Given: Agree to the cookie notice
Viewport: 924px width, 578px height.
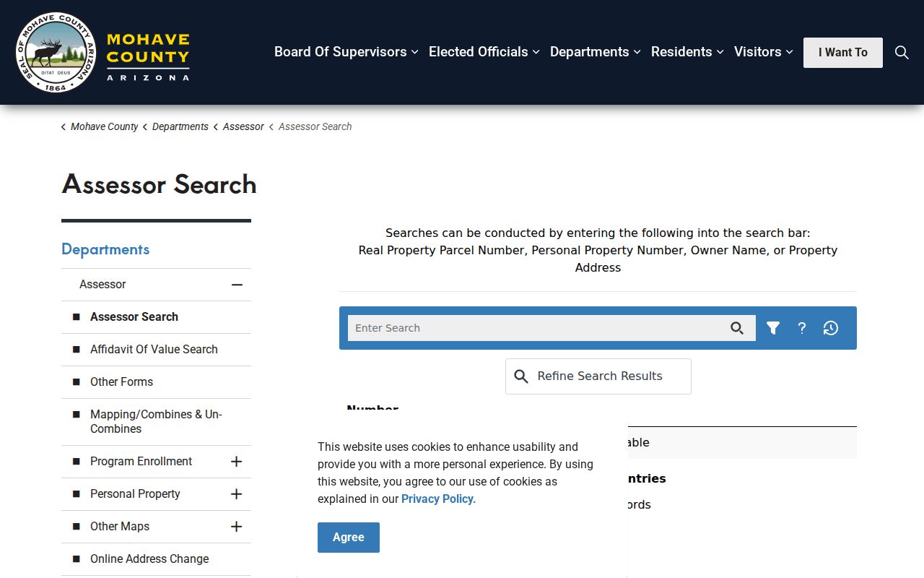Looking at the screenshot, I should [x=349, y=538].
